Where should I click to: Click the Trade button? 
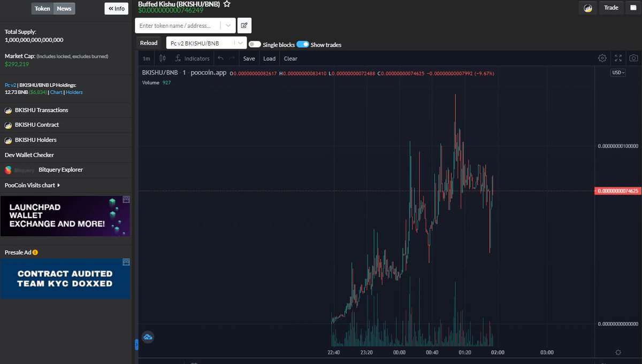pyautogui.click(x=611, y=7)
